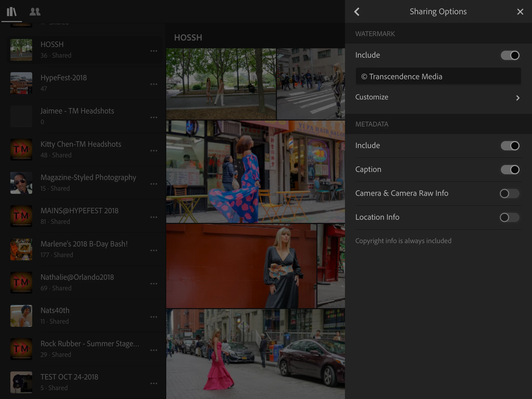The height and width of the screenshot is (399, 532).
Task: Open the MAINS@HYPEFEST 2018 album
Action: [x=79, y=216]
